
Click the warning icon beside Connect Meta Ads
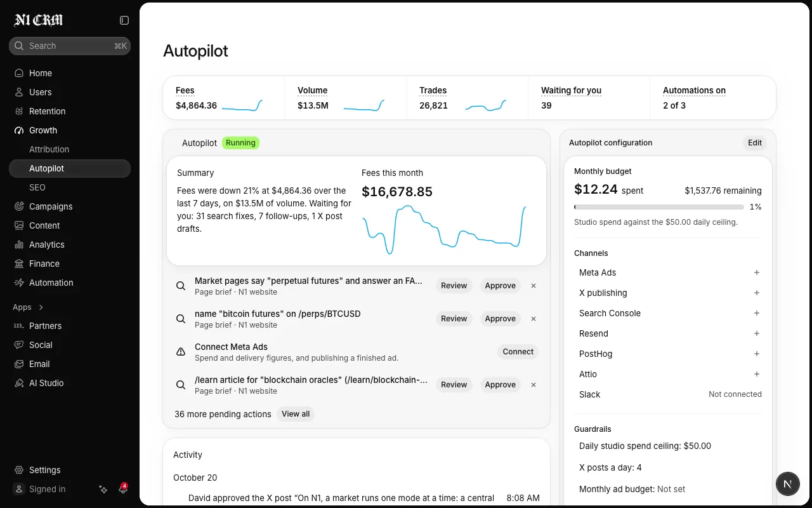coord(181,352)
